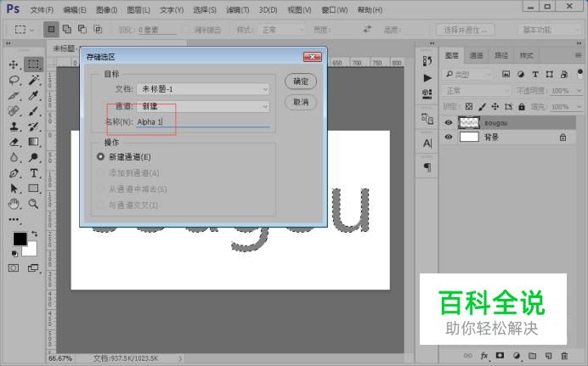
Task: Hide the 背景 layer
Action: tap(449, 137)
